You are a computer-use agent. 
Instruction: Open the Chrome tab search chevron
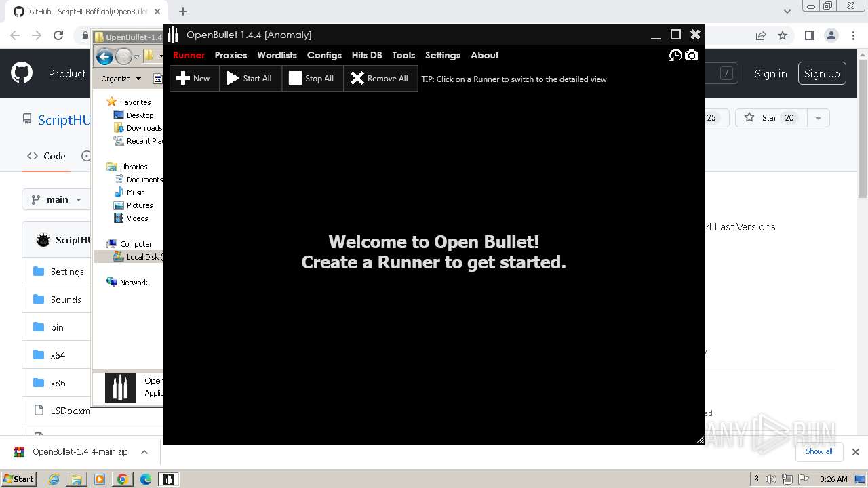pos(787,12)
